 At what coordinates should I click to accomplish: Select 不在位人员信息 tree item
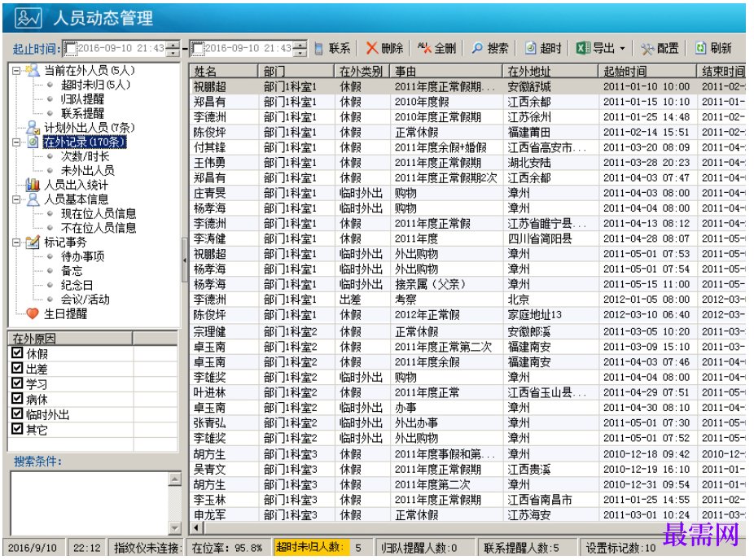click(99, 228)
